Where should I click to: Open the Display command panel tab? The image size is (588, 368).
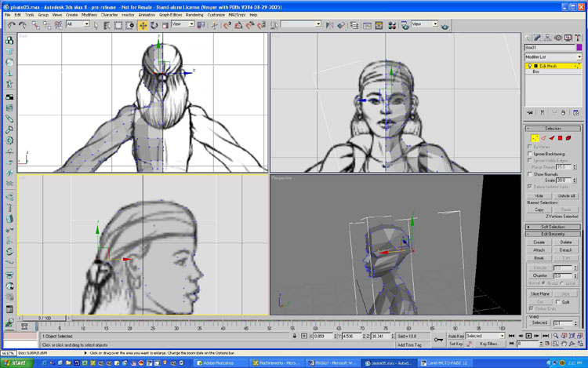[568, 37]
